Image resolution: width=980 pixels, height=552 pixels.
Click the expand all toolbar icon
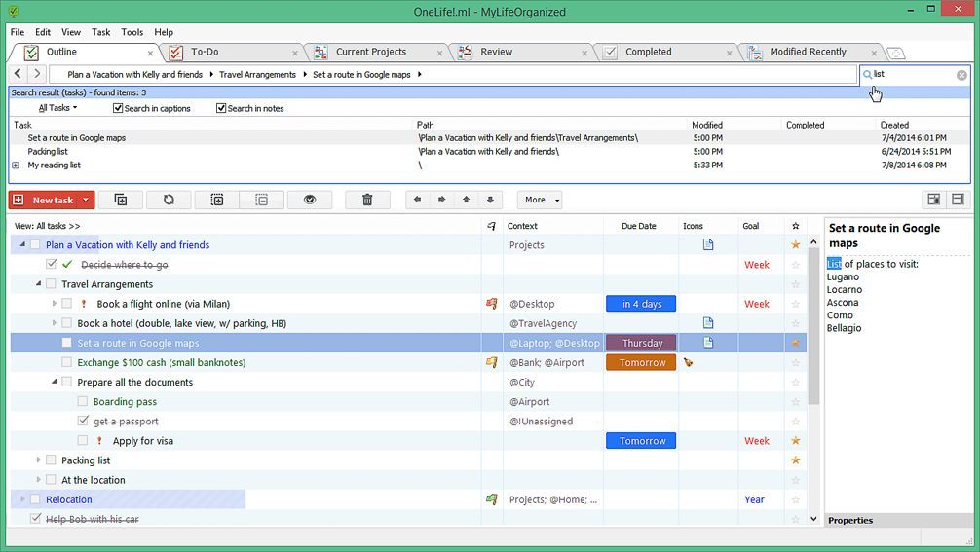point(217,200)
